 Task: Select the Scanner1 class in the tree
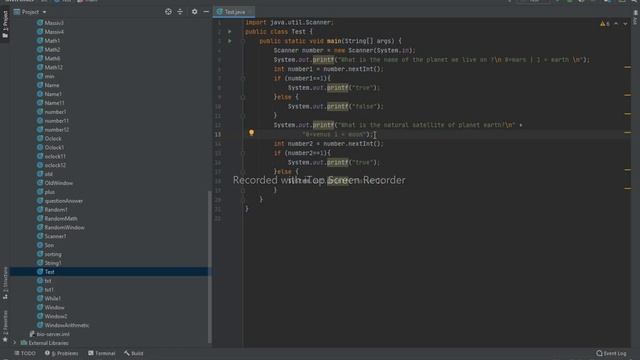coord(55,236)
